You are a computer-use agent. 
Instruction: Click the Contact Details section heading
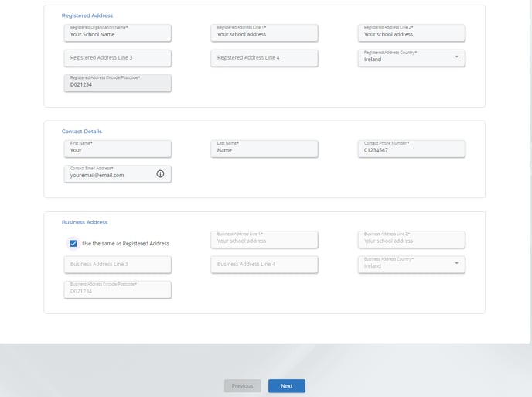coord(82,132)
